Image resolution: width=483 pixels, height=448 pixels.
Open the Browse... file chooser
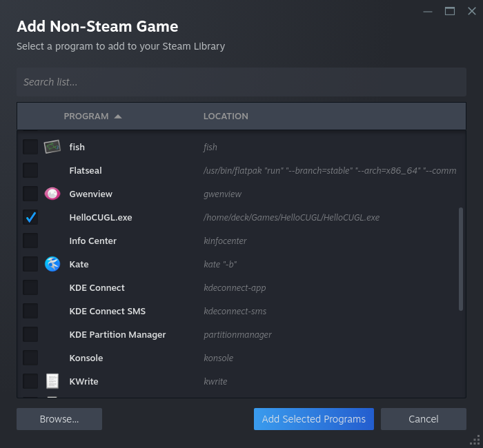pos(59,419)
